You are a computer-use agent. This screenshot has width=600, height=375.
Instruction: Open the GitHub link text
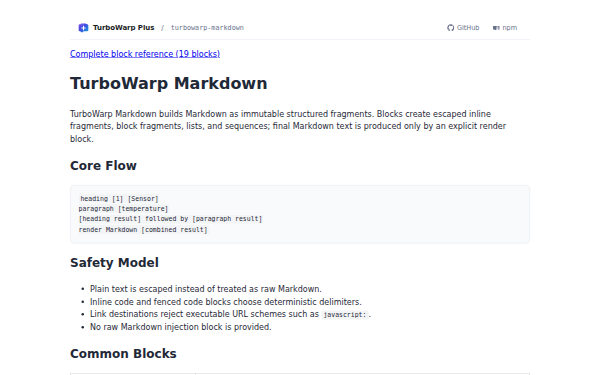click(x=468, y=28)
